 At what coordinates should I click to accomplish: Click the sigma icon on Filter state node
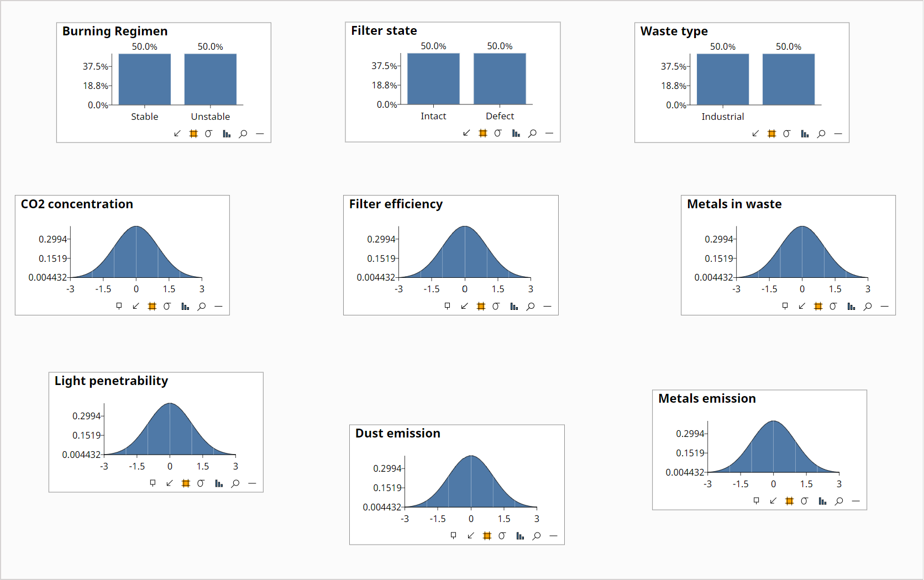[x=498, y=133]
